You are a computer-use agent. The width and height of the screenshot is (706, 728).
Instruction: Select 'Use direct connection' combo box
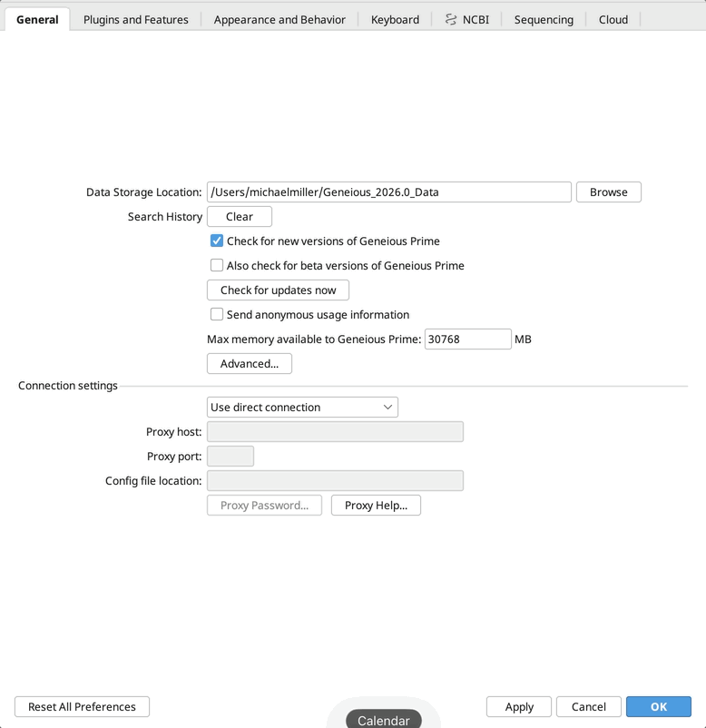pyautogui.click(x=302, y=407)
